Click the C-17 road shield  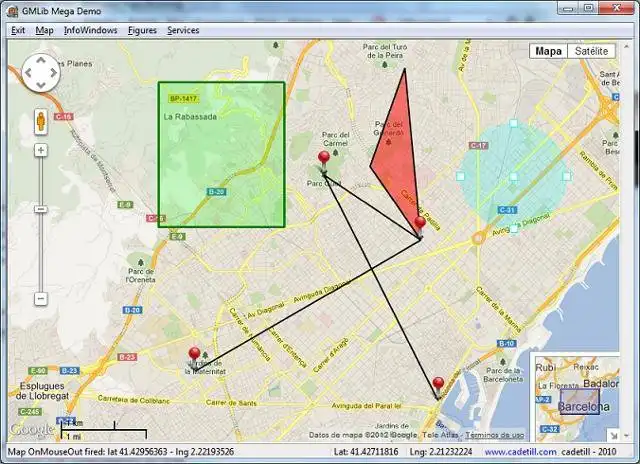click(478, 145)
